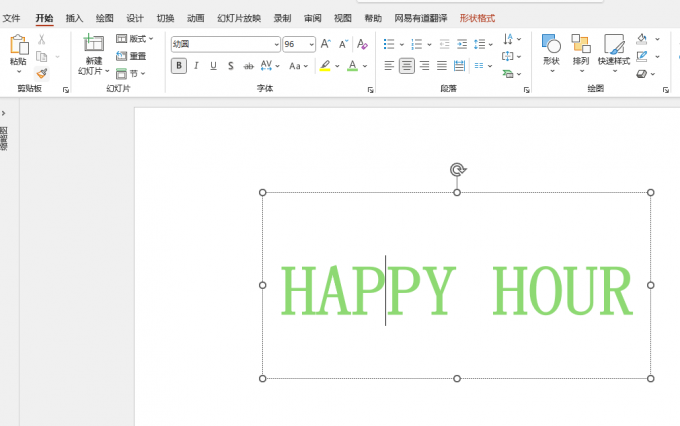Click the Increase Font Size icon
Image resolution: width=680 pixels, height=426 pixels.
click(326, 44)
